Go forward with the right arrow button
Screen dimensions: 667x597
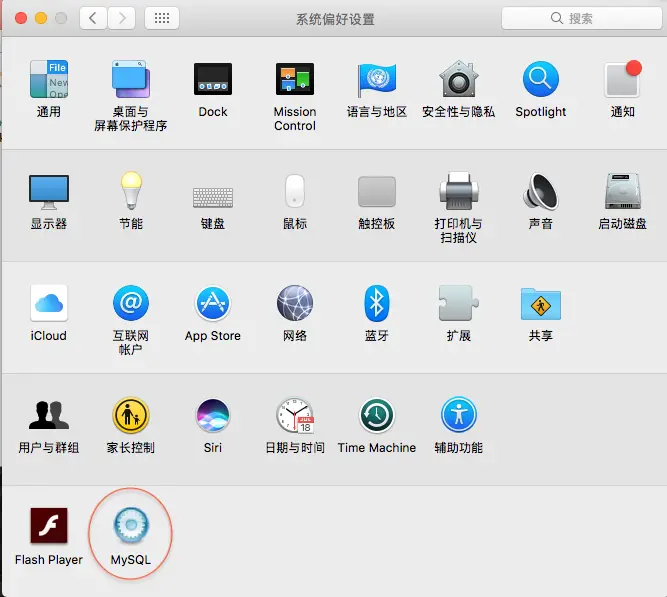(x=122, y=18)
